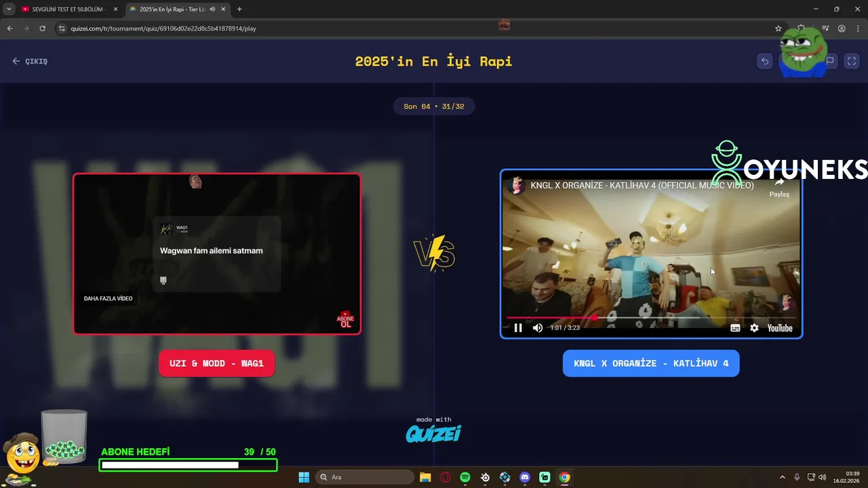The width and height of the screenshot is (868, 488).
Task: Vote for UZI & MODD - WAG1
Action: [216, 363]
